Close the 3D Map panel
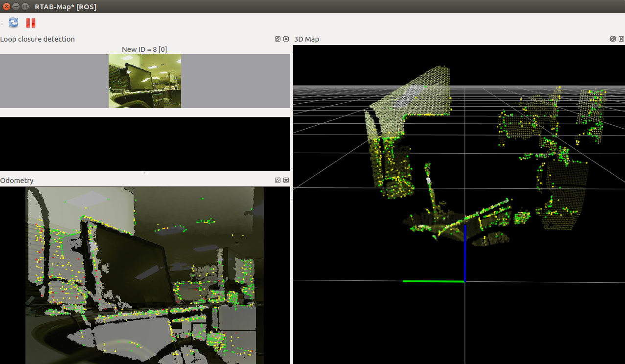Screen dimensions: 625x364 tap(621, 39)
